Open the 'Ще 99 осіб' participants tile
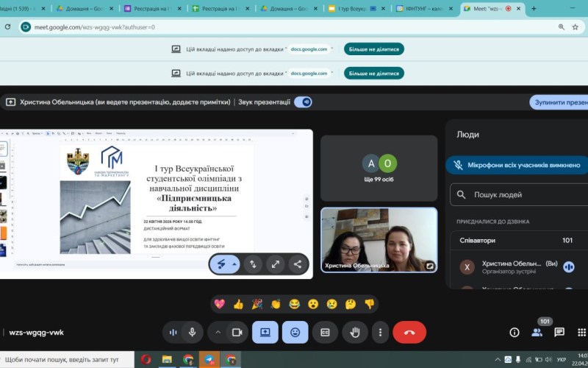This screenshot has width=588, height=368. 379,169
